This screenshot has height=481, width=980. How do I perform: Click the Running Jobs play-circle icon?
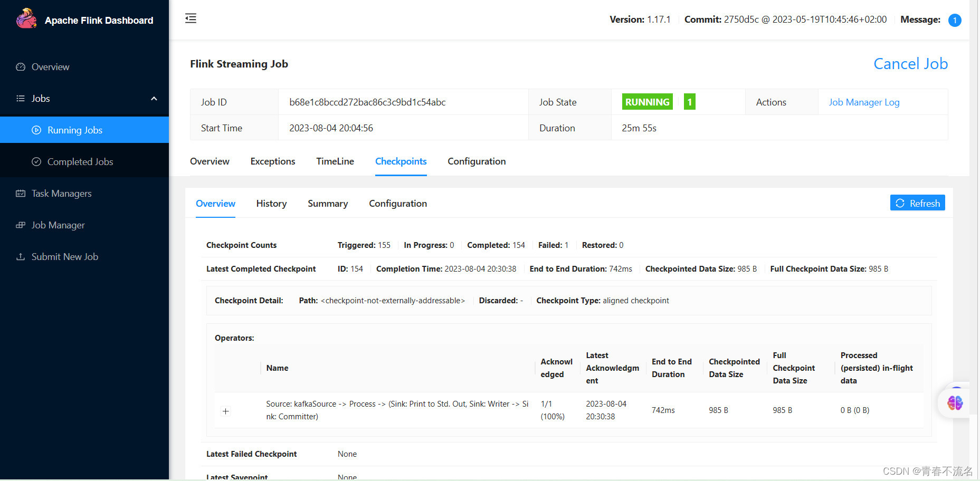(x=36, y=130)
